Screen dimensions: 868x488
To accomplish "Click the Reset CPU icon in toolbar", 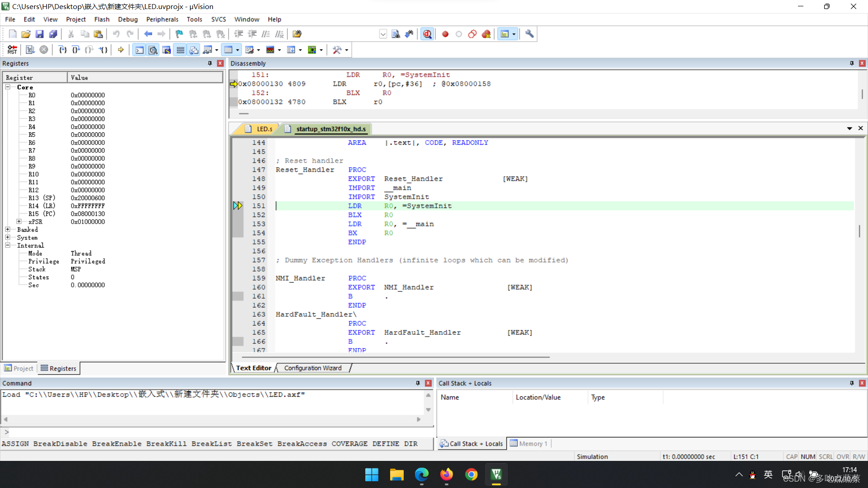I will [11, 49].
